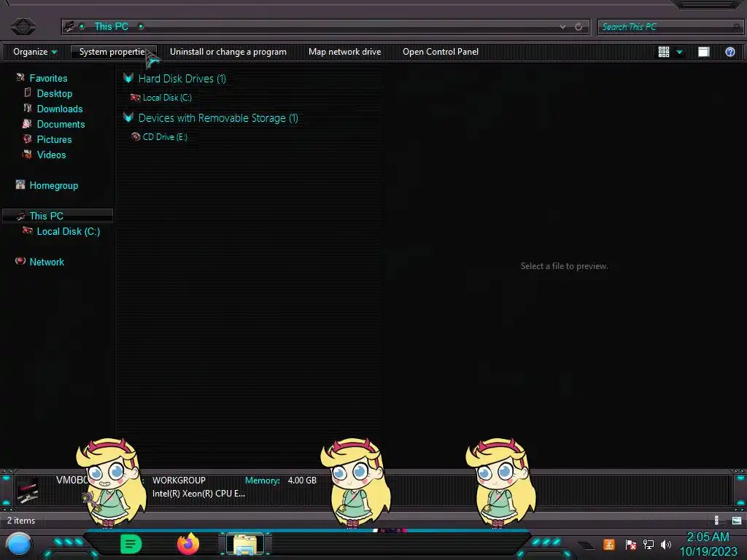Image resolution: width=747 pixels, height=560 pixels.
Task: Click the network tray icon
Action: click(x=648, y=544)
